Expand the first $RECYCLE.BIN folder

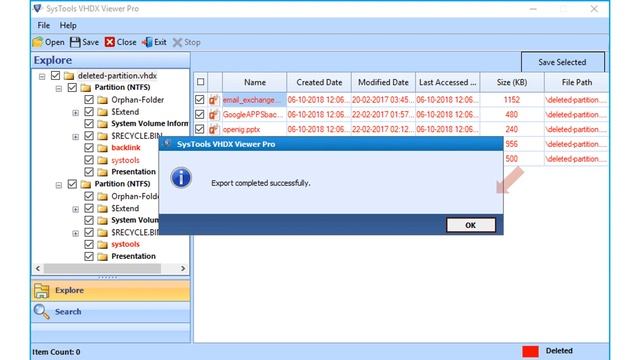[76, 137]
